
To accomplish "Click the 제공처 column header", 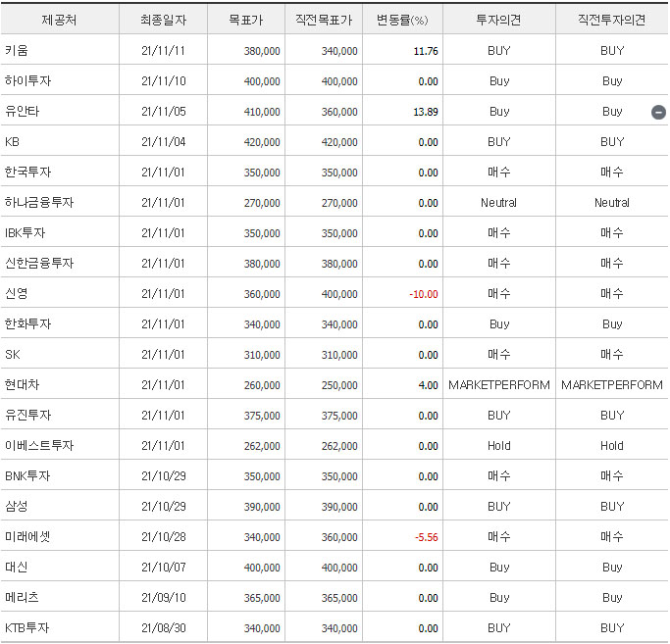I will (x=59, y=20).
